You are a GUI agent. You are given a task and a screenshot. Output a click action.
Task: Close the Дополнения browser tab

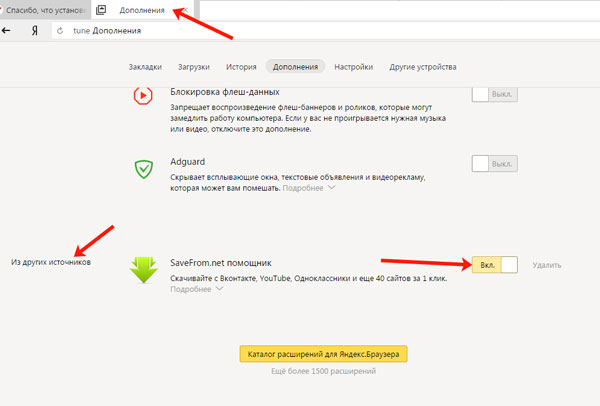[186, 10]
